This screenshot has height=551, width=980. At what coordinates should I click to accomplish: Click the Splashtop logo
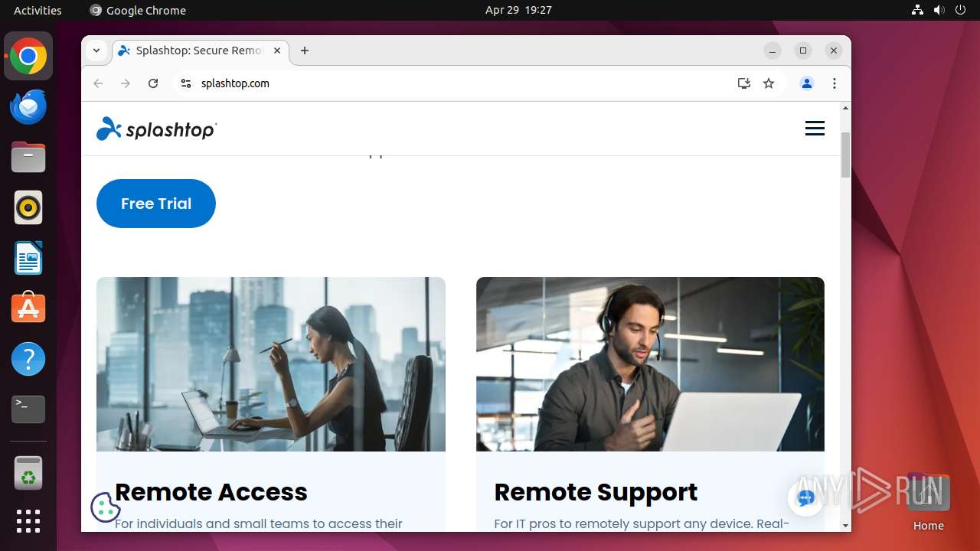click(x=157, y=129)
